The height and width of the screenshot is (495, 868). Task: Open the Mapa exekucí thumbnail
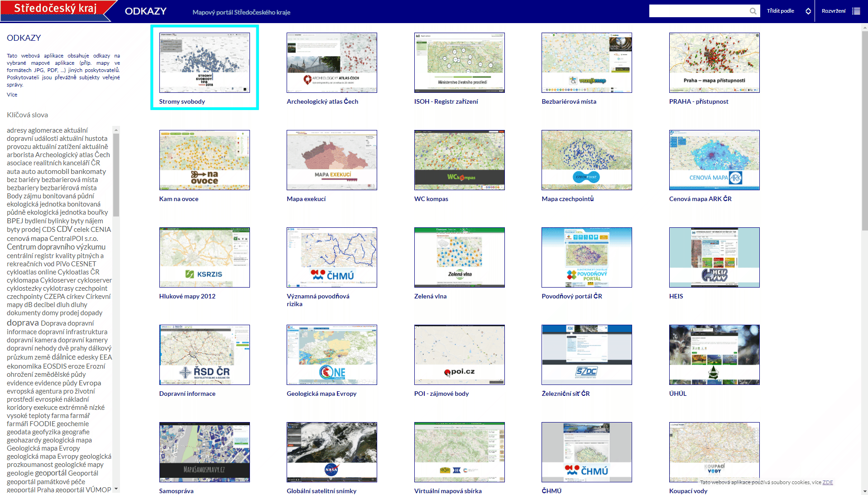pyautogui.click(x=331, y=160)
